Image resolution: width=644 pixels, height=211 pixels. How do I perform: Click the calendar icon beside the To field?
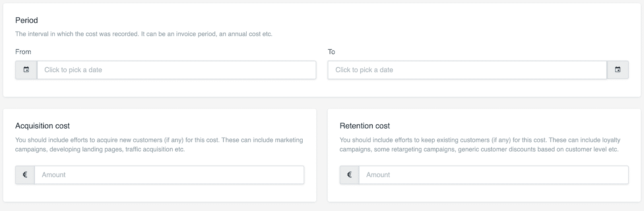(x=617, y=70)
